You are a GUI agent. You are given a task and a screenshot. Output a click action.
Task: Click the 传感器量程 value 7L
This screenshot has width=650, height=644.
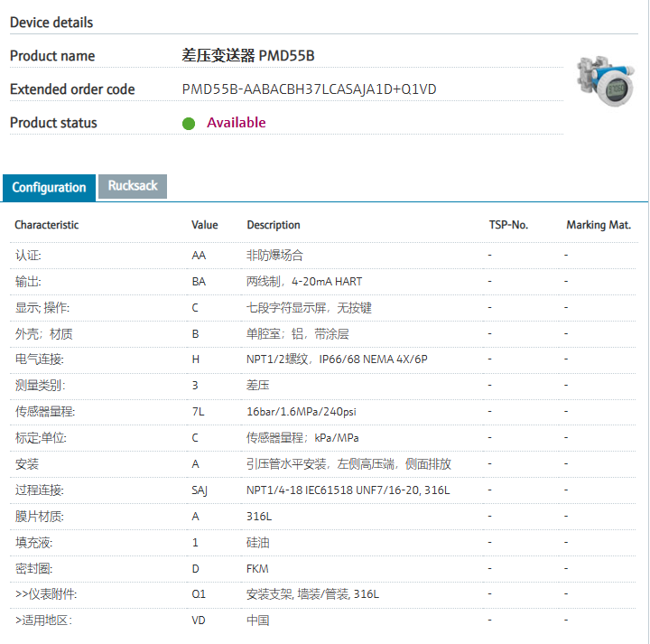(199, 412)
